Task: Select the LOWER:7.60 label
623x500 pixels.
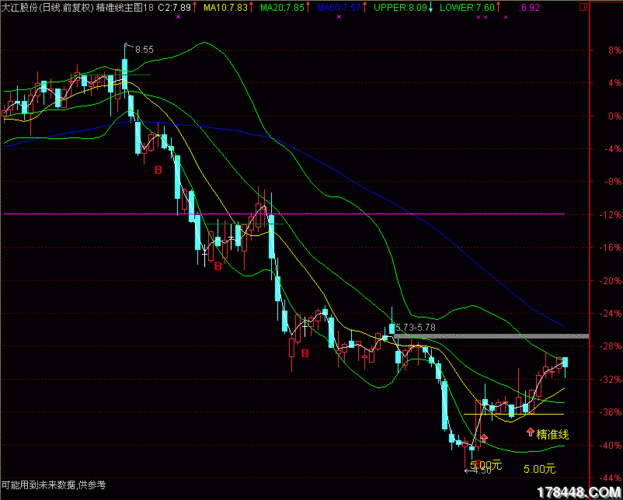Action: [x=466, y=7]
